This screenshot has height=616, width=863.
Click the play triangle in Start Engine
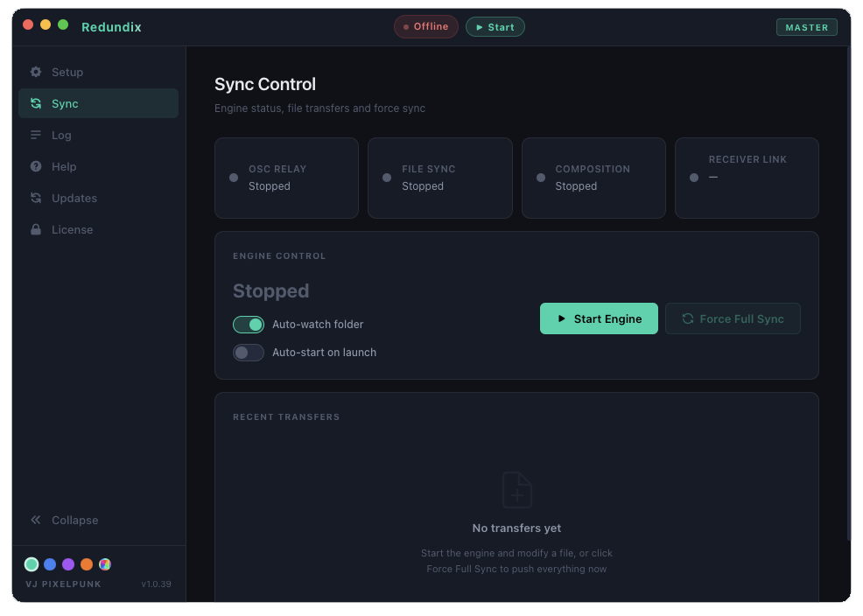click(x=561, y=318)
